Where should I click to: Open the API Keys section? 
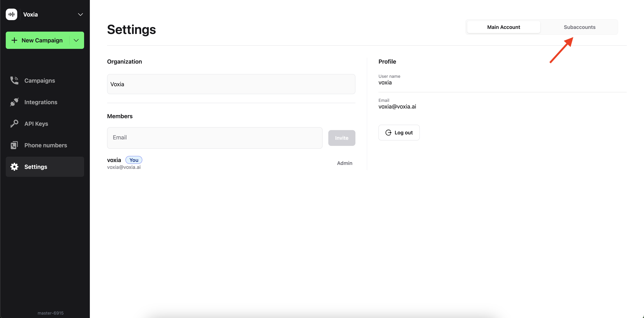point(36,123)
